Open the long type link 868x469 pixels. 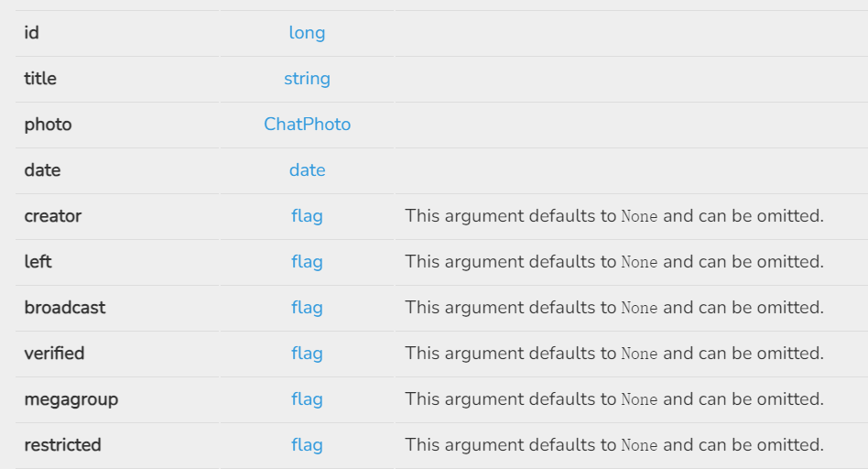tap(307, 33)
